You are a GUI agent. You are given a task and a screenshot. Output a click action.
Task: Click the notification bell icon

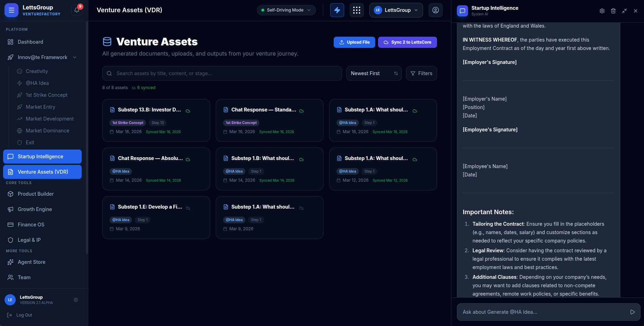(x=77, y=10)
